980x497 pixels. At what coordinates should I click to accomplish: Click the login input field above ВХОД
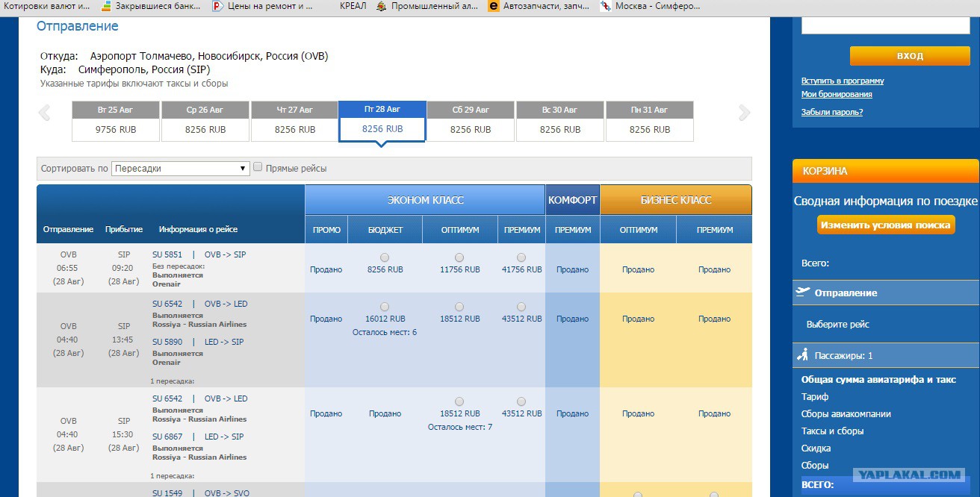tap(885, 25)
